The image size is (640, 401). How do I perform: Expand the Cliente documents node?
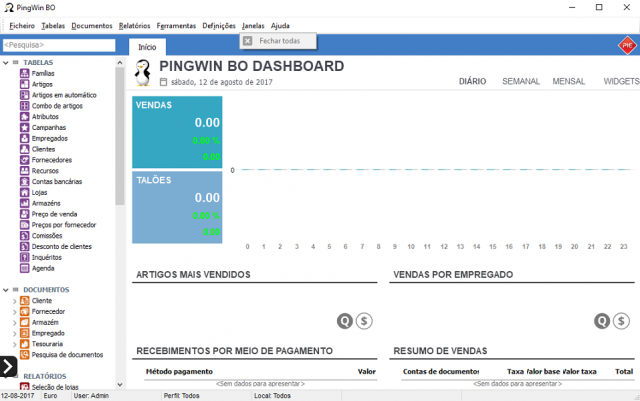click(x=14, y=300)
